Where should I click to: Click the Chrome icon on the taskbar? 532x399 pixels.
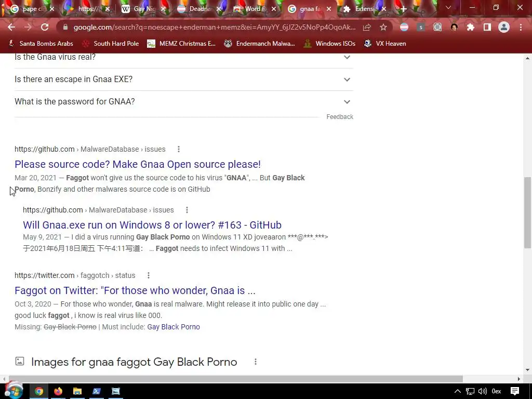pyautogui.click(x=39, y=391)
